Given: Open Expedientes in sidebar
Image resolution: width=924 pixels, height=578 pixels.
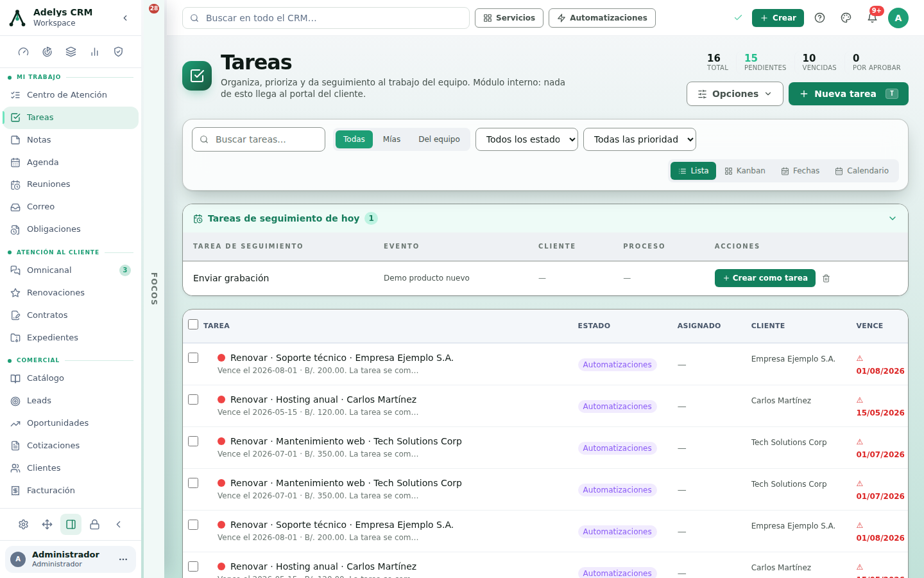Looking at the screenshot, I should [71, 338].
